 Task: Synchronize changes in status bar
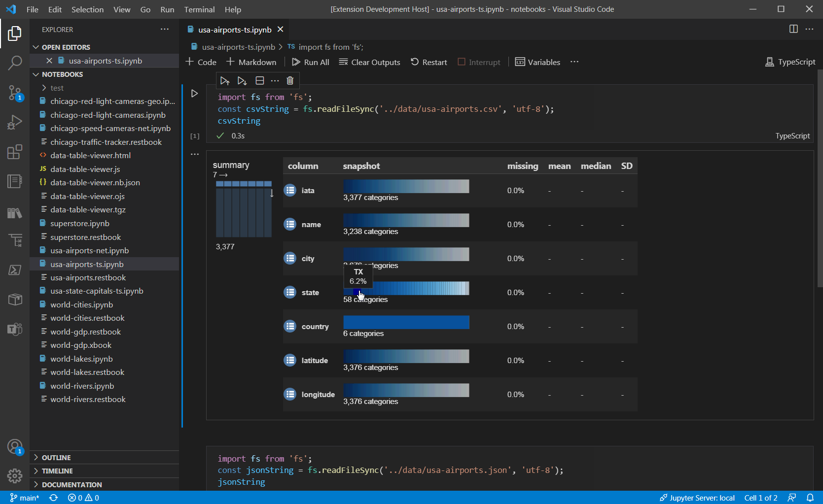(x=53, y=498)
